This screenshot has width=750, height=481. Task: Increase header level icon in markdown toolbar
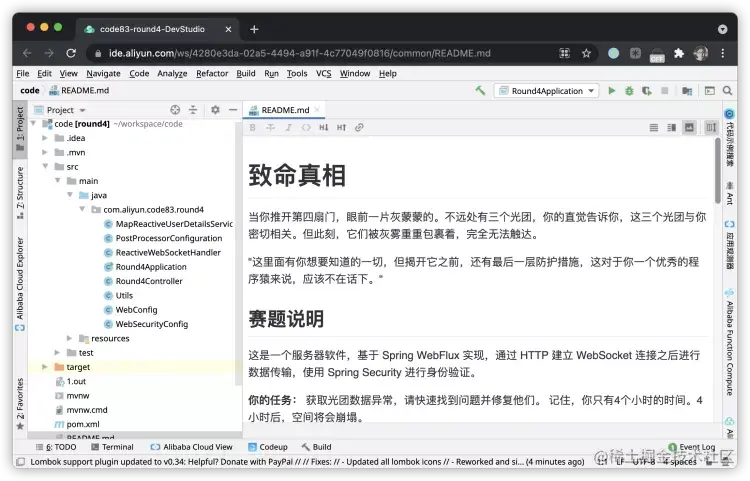341,127
